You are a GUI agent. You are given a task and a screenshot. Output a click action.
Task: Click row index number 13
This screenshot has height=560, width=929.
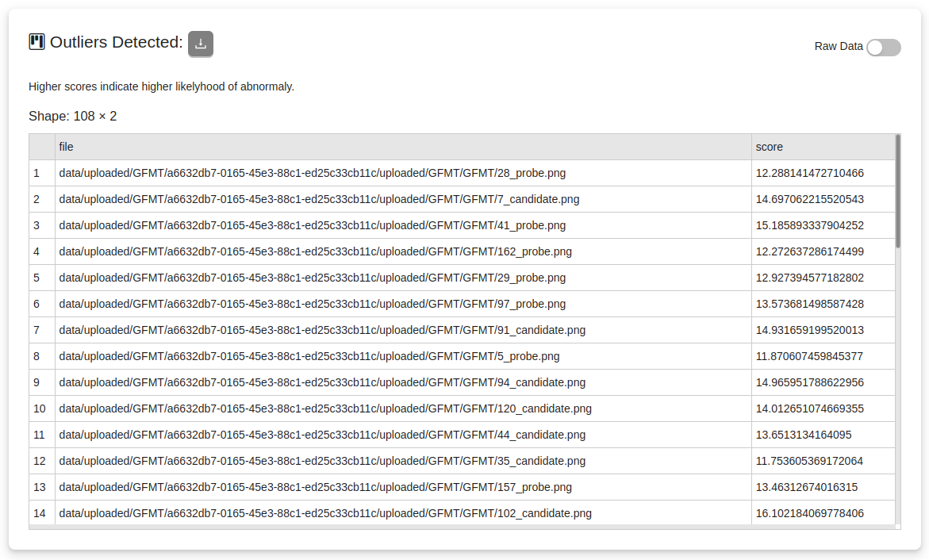click(x=40, y=487)
